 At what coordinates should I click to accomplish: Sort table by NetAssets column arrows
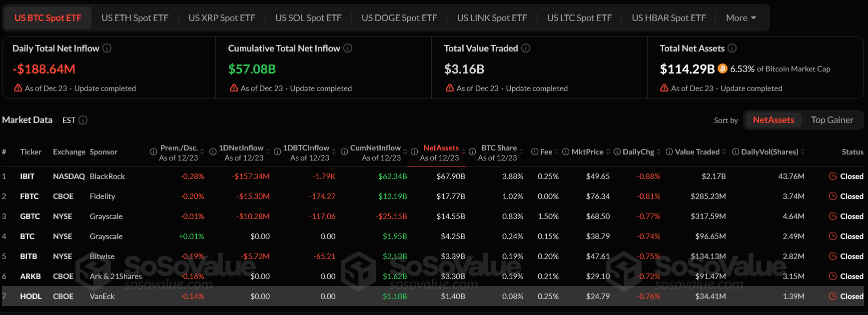point(463,151)
